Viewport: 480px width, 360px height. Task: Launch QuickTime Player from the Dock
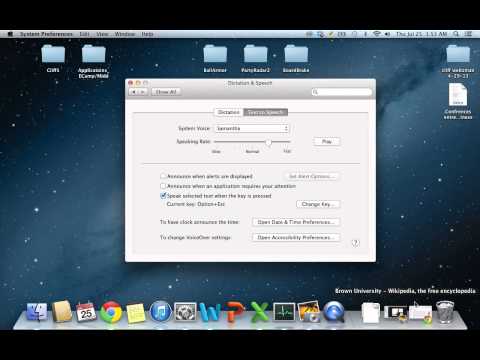334,312
